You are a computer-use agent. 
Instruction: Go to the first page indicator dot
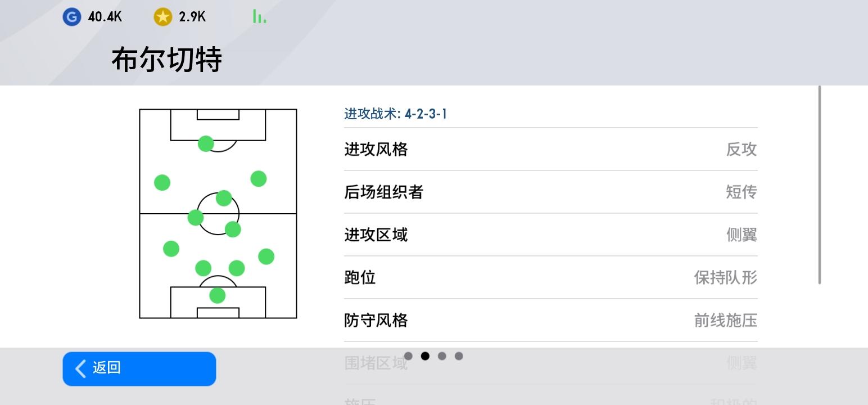click(x=408, y=356)
